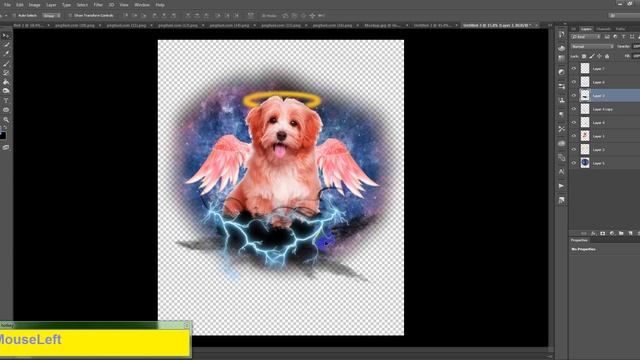Click the dog's golden halo on canvas
The width and height of the screenshot is (640, 360).
tap(282, 99)
